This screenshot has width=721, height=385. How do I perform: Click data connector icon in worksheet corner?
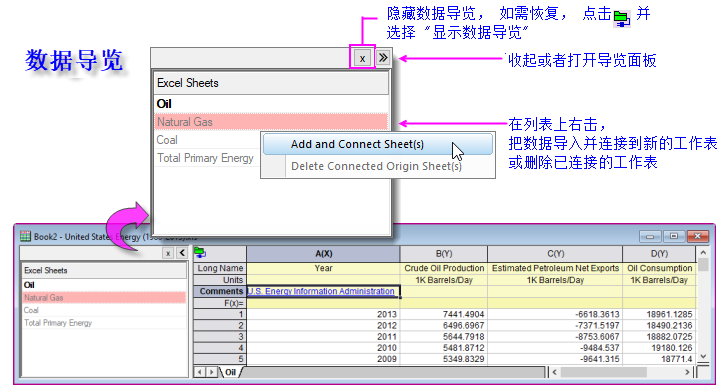click(x=200, y=253)
